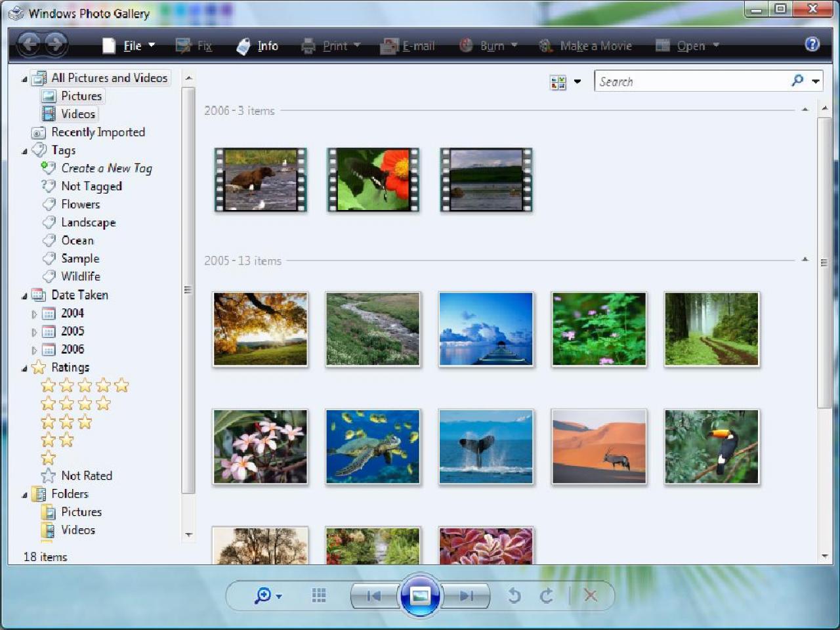Select the butterfly video thumbnail

373,179
